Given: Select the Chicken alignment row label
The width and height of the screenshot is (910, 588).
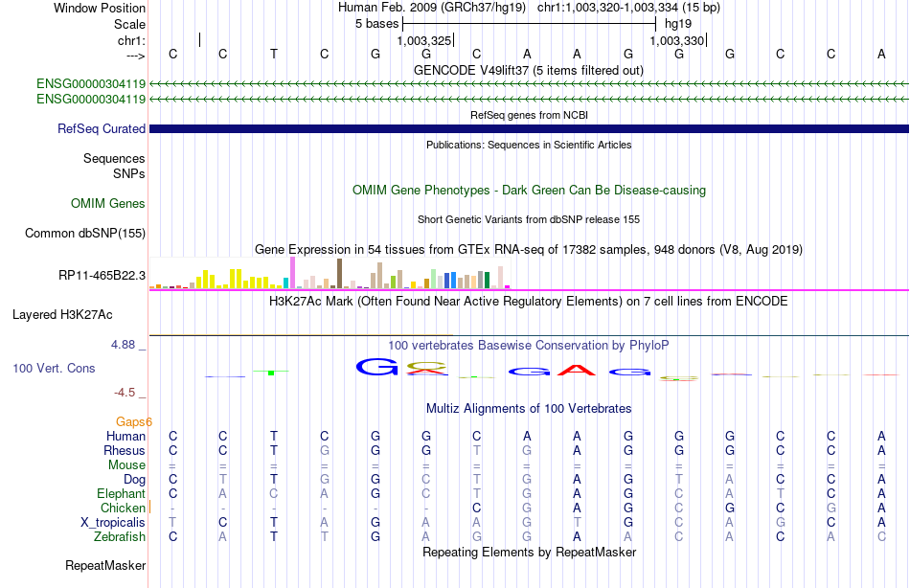Looking at the screenshot, I should pos(123,508).
